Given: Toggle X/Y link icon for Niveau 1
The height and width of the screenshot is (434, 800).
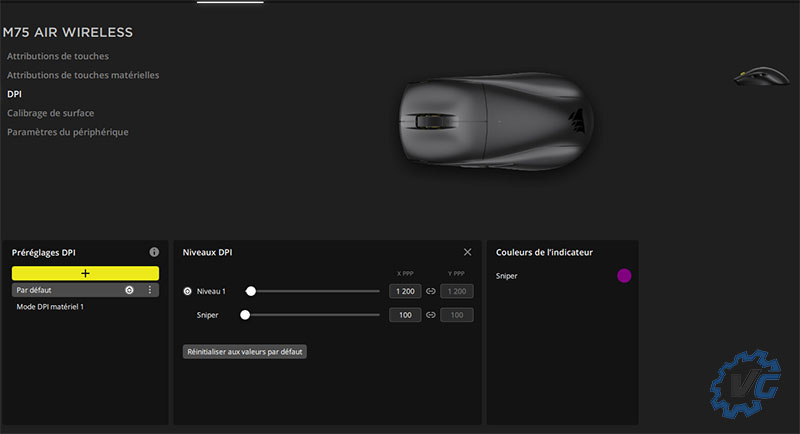Looking at the screenshot, I should (x=431, y=292).
